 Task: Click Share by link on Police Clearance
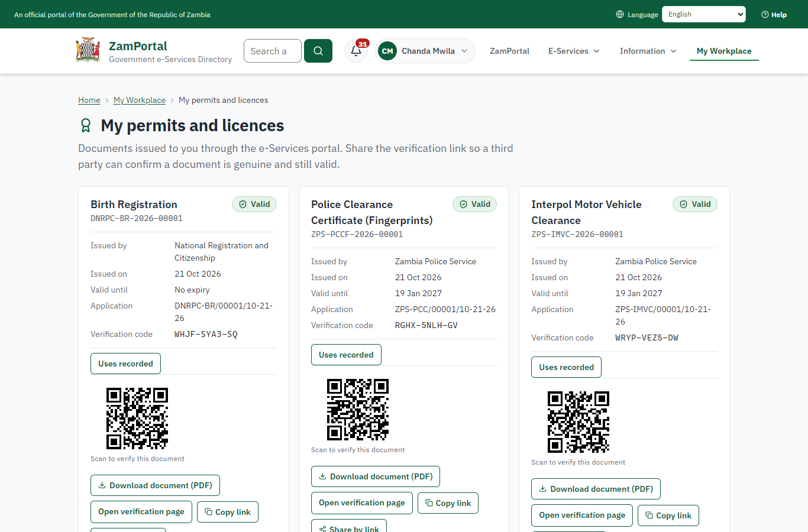(x=349, y=525)
